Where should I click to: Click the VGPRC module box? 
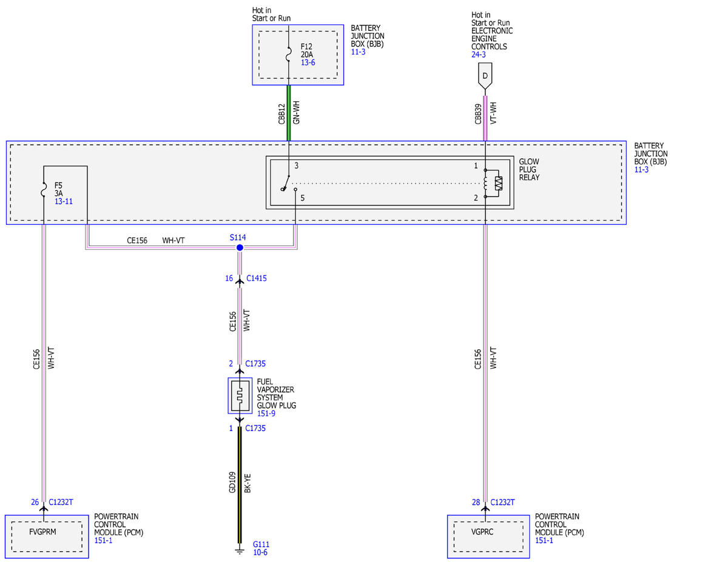click(x=488, y=537)
